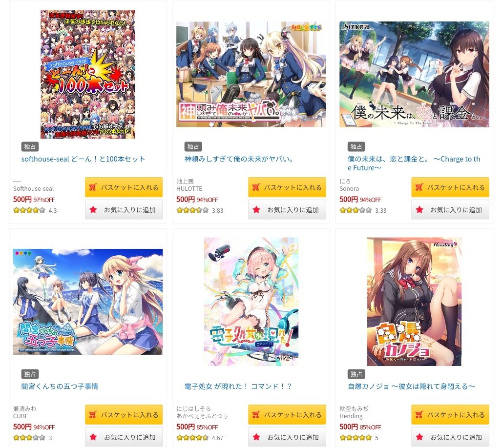Open the 僕の未来は、恋と課金と title link
The image size is (502, 448).
coord(414,163)
